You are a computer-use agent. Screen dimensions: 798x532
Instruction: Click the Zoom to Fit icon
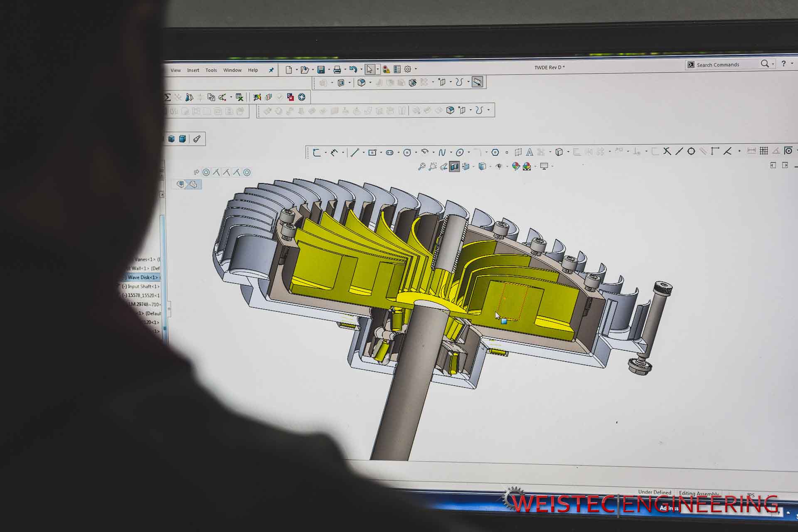(x=422, y=167)
